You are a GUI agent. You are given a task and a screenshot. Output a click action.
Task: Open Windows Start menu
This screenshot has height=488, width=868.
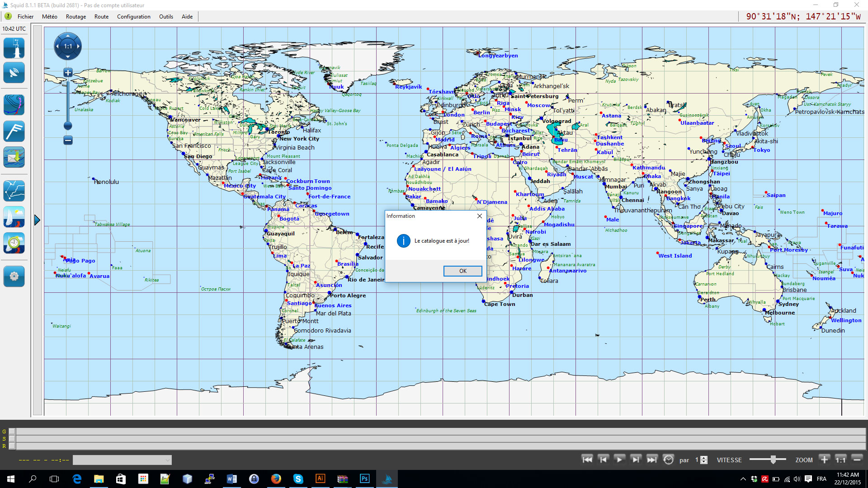tap(11, 479)
